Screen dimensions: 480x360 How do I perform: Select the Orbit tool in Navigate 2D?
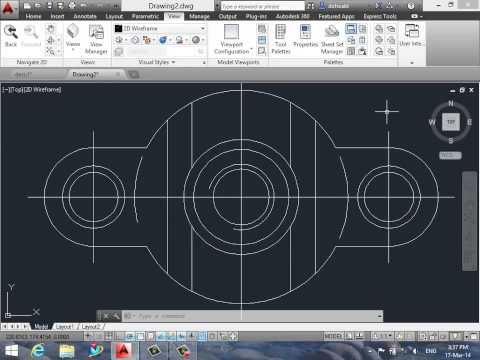tap(50, 40)
